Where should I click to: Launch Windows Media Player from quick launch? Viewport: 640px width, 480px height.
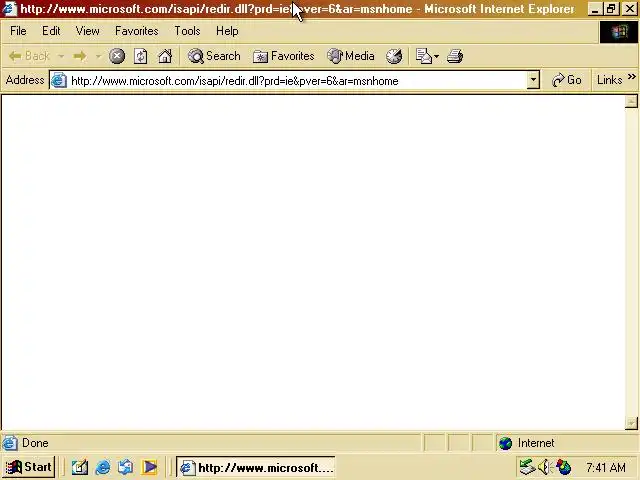[x=149, y=467]
